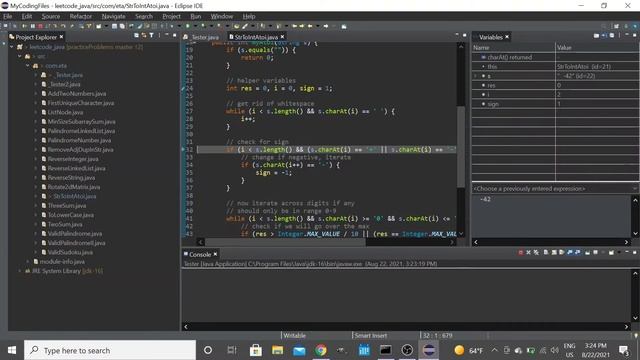
Task: Open the Refactor menu
Action: 80,16
